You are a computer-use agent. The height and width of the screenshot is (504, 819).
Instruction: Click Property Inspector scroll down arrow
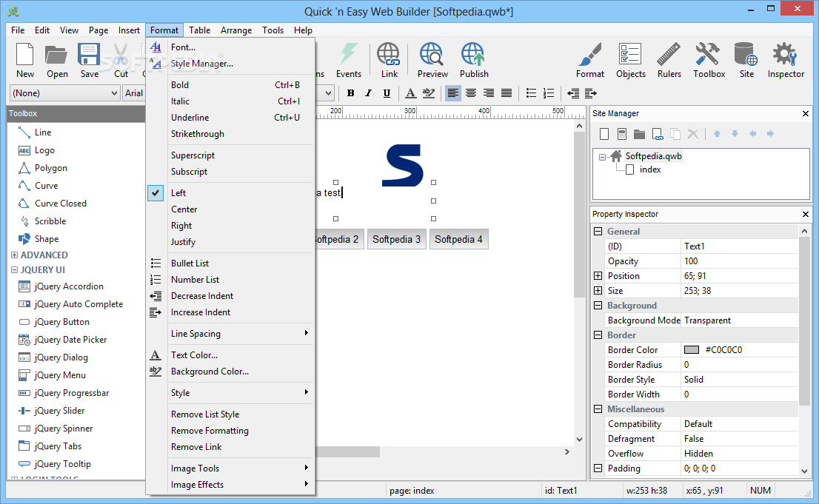pos(804,471)
